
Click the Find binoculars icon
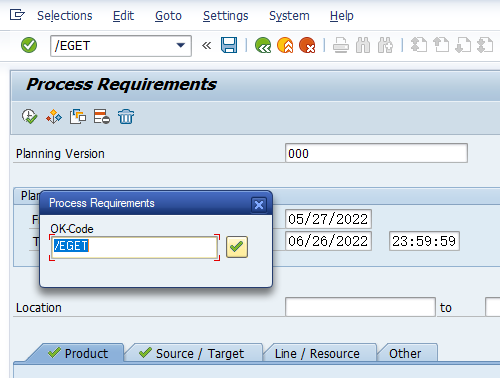click(x=363, y=45)
